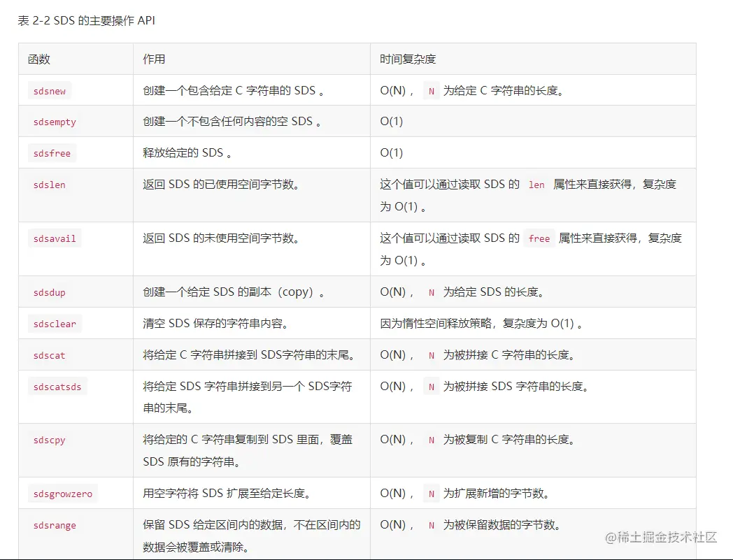733x560 pixels.
Task: Select the sdsdup function name
Action: pyautogui.click(x=50, y=293)
